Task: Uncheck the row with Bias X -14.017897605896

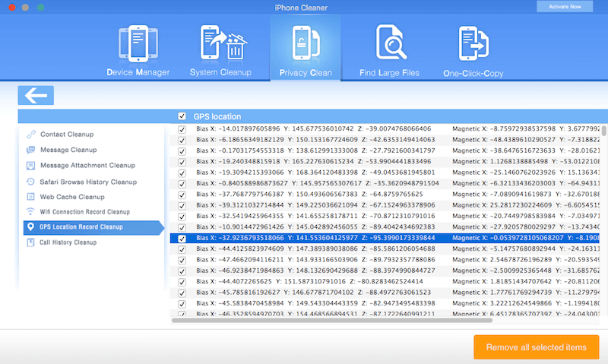Action: 182,129
